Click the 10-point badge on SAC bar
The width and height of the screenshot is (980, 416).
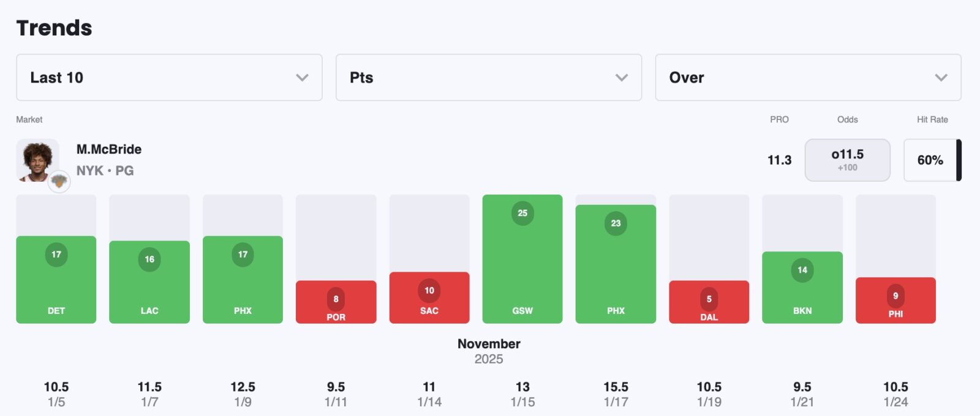click(x=429, y=291)
